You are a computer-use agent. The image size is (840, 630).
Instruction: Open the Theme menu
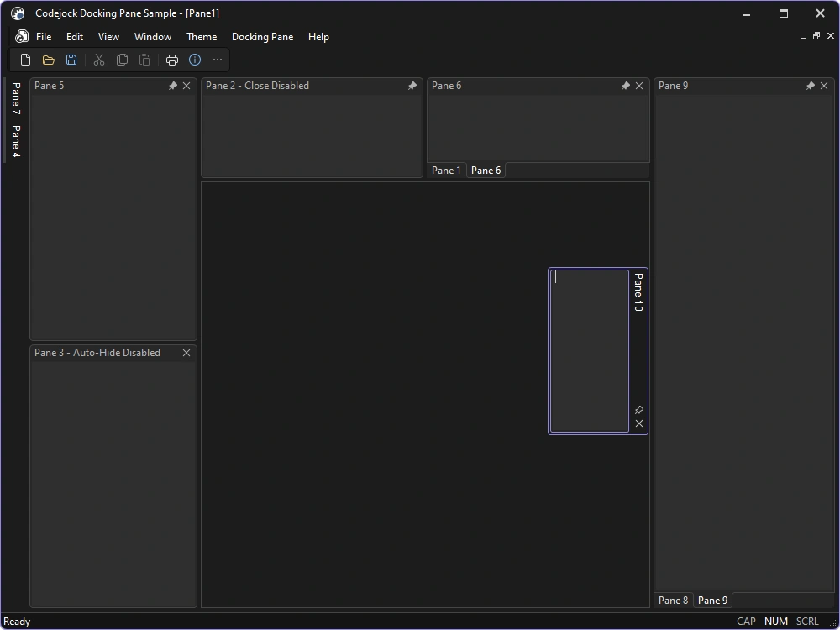tap(202, 37)
